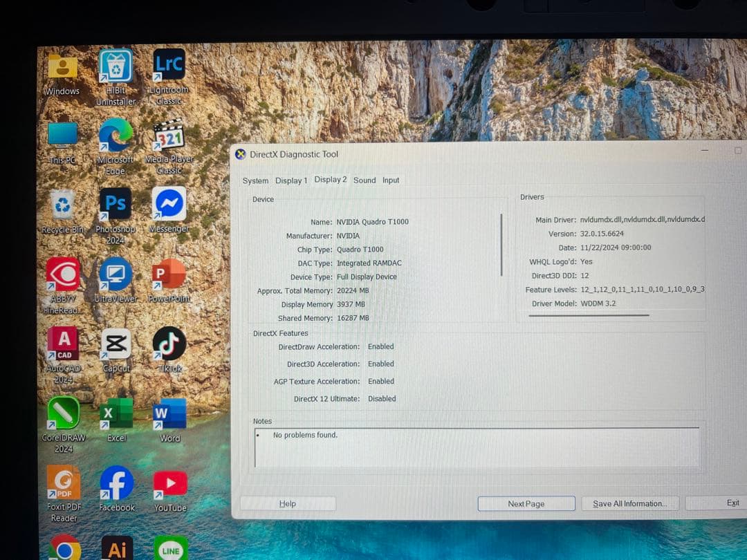Click AGP Texture Acceleration Enabled value
The image size is (747, 560).
(380, 382)
